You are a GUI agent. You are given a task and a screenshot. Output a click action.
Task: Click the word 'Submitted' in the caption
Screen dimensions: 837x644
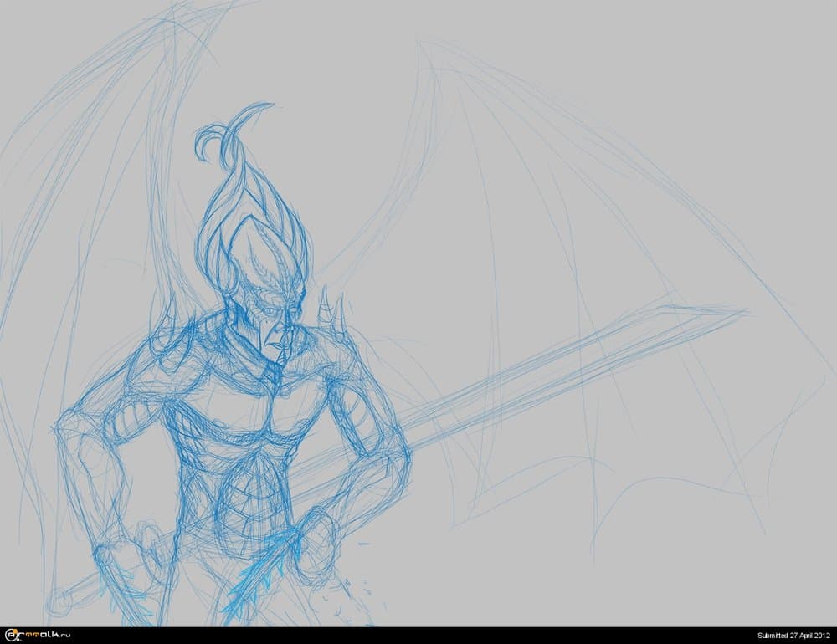click(773, 635)
